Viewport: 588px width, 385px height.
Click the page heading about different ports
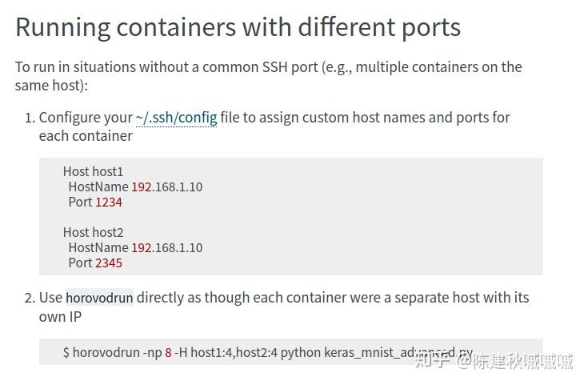[x=238, y=27]
